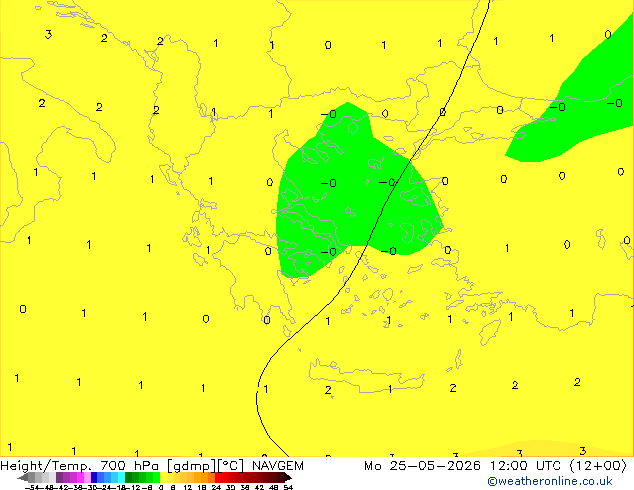Screen dimensions: 634x490
Task: Click the '24' legend scale label
Action: [216, 488]
